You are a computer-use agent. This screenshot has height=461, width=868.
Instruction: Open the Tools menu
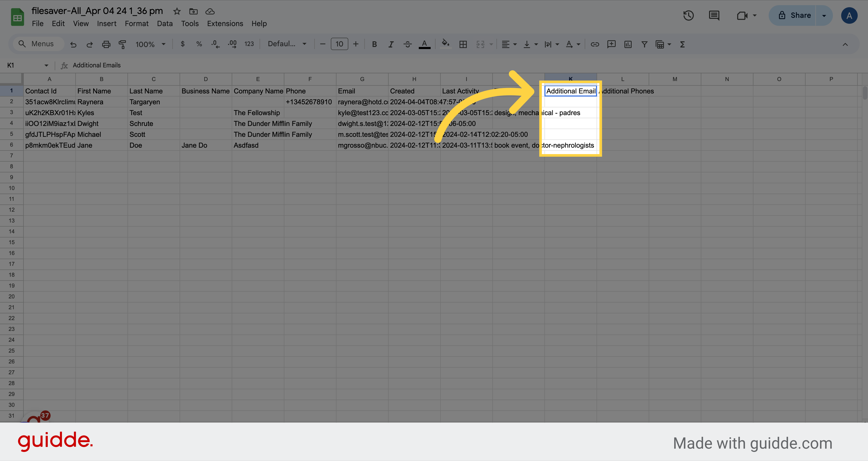tap(190, 23)
